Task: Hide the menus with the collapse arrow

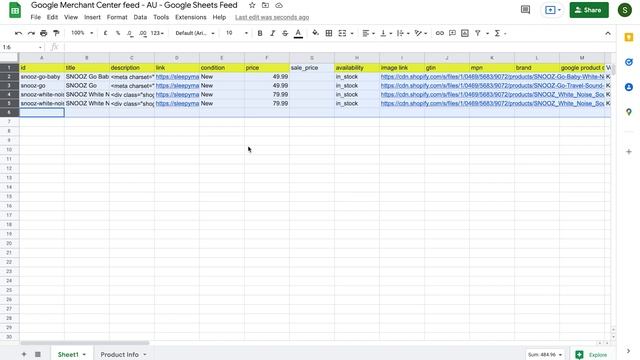Action: [608, 33]
